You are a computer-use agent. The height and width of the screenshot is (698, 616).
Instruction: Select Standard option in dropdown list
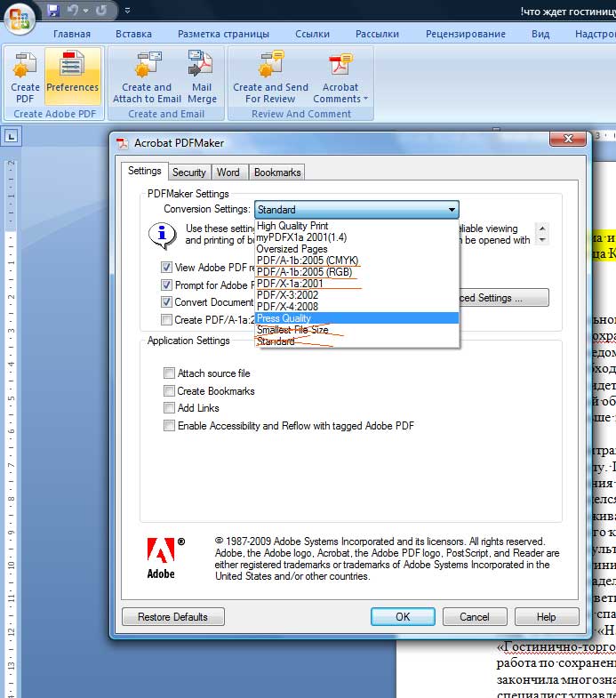pos(357,341)
